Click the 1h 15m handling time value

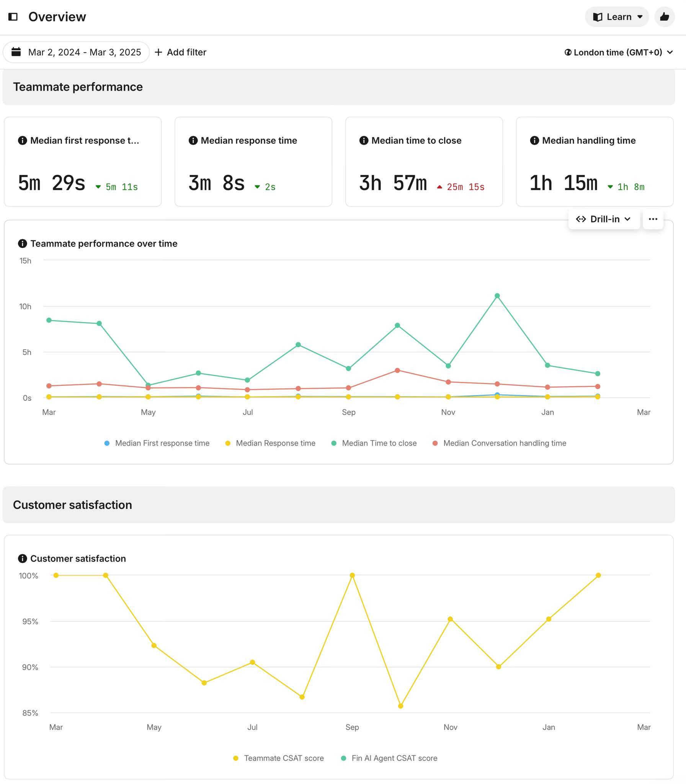pos(563,183)
